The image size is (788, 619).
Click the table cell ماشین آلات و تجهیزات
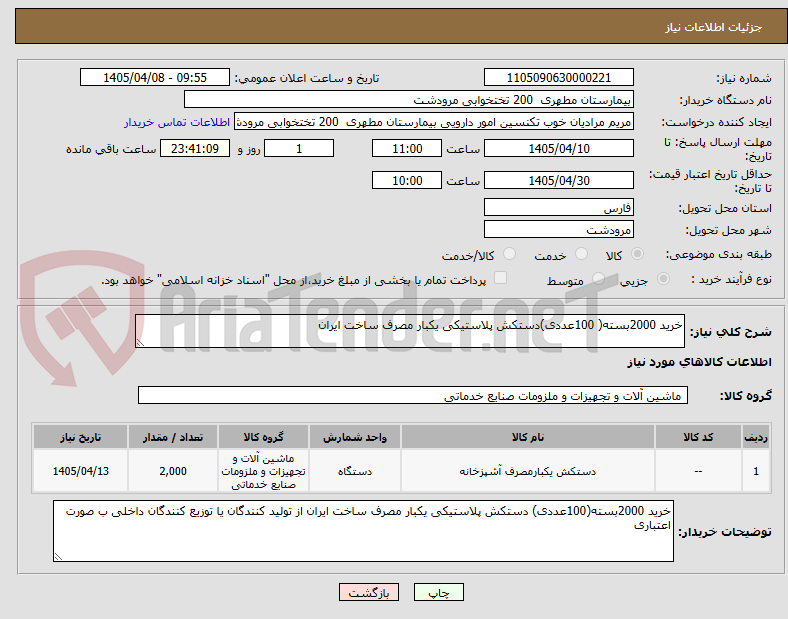click(263, 471)
